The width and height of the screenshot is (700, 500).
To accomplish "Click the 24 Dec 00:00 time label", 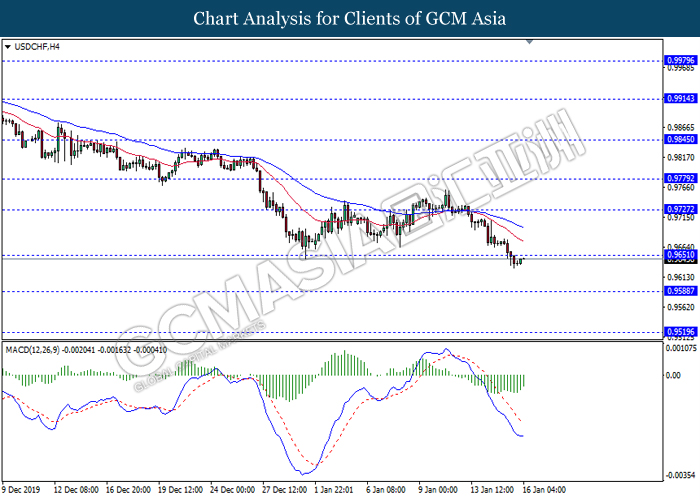I will [x=233, y=490].
